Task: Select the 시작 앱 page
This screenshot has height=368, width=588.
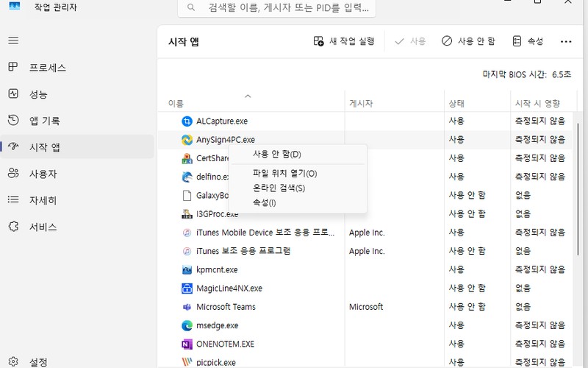Action: pyautogui.click(x=77, y=146)
